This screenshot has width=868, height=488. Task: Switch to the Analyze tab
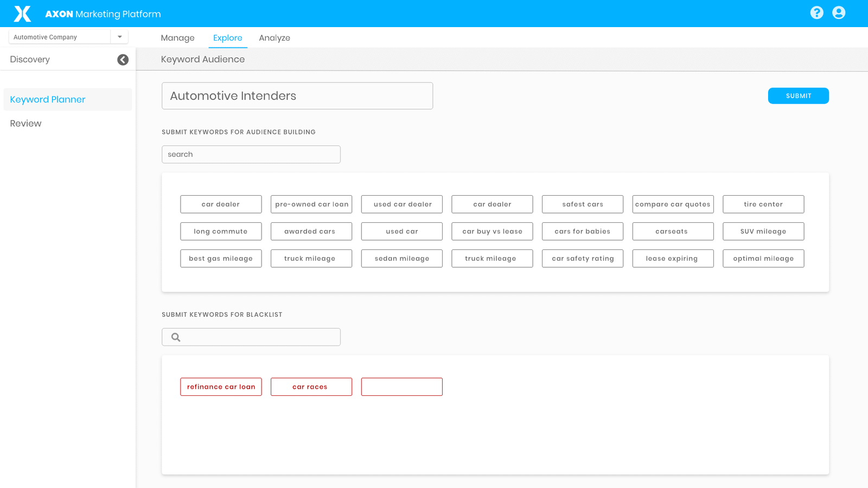point(274,38)
